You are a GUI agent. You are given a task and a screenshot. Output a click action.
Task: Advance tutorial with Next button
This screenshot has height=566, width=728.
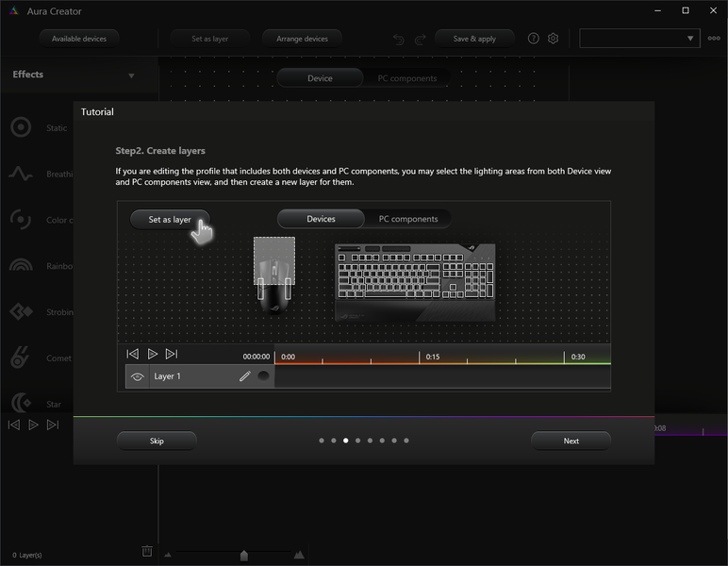[x=571, y=441]
